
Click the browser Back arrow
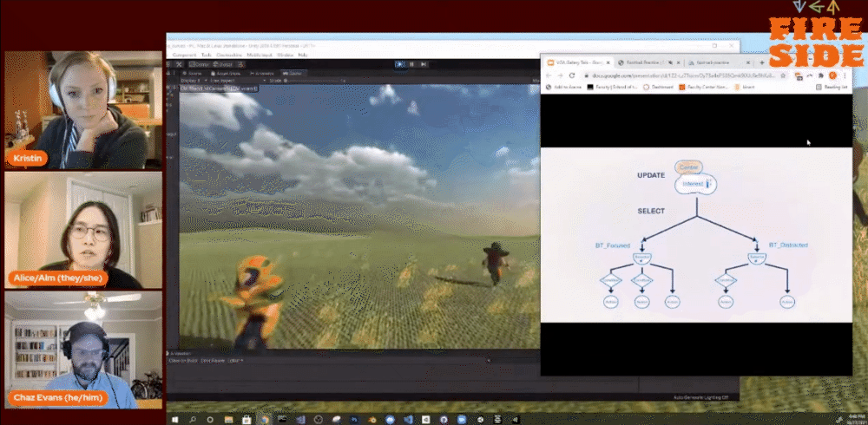pyautogui.click(x=549, y=75)
